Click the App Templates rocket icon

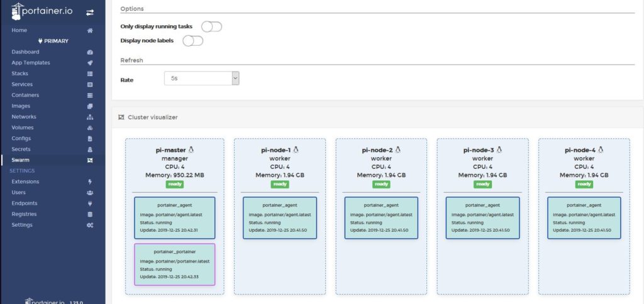(90, 63)
